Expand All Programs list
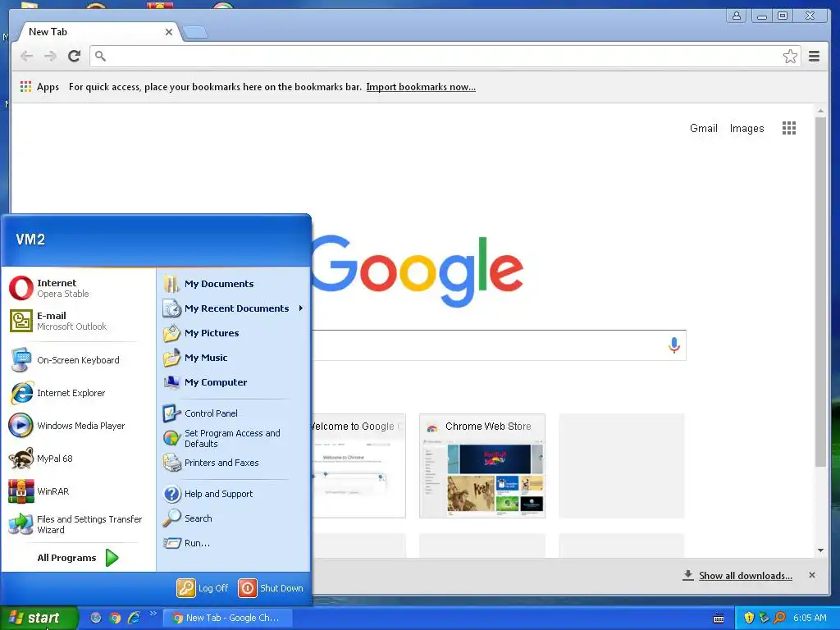This screenshot has width=840, height=630. pyautogui.click(x=78, y=558)
